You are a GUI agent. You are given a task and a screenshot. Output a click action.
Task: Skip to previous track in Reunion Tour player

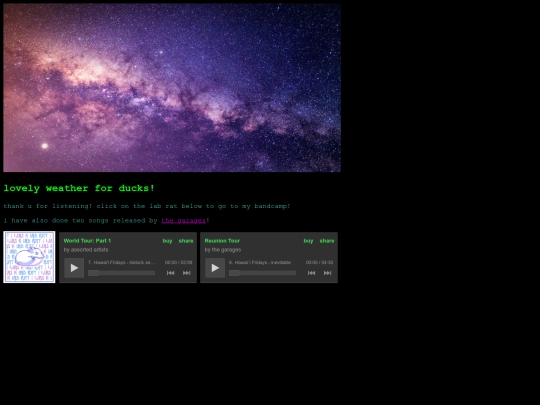click(x=311, y=273)
